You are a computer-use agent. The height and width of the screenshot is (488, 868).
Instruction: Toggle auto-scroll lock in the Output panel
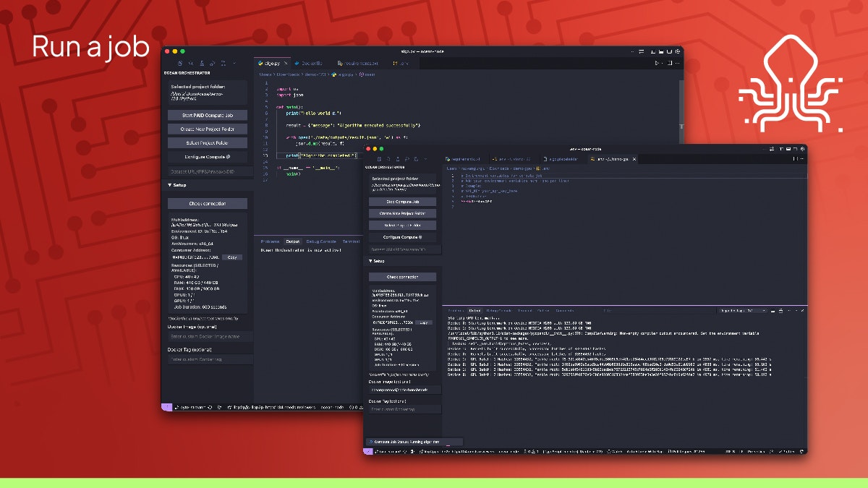(x=780, y=311)
